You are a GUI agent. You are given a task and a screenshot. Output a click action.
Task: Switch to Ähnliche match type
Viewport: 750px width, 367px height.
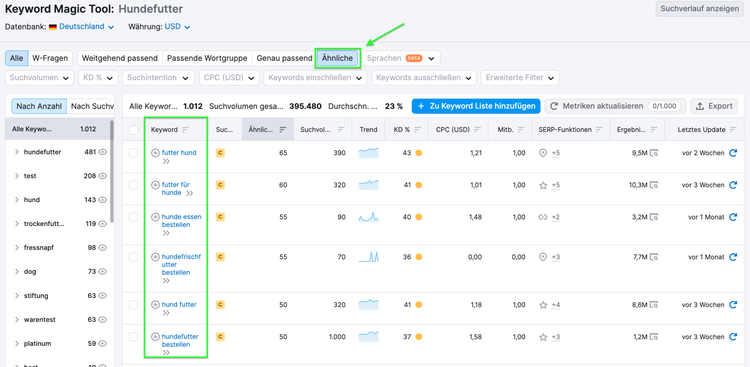(337, 58)
